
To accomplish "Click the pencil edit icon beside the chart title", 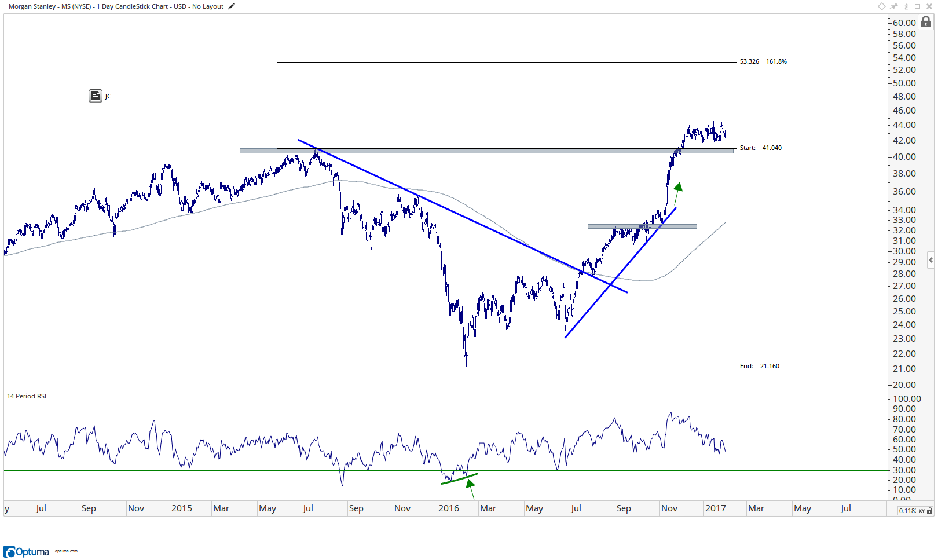I will coord(232,6).
